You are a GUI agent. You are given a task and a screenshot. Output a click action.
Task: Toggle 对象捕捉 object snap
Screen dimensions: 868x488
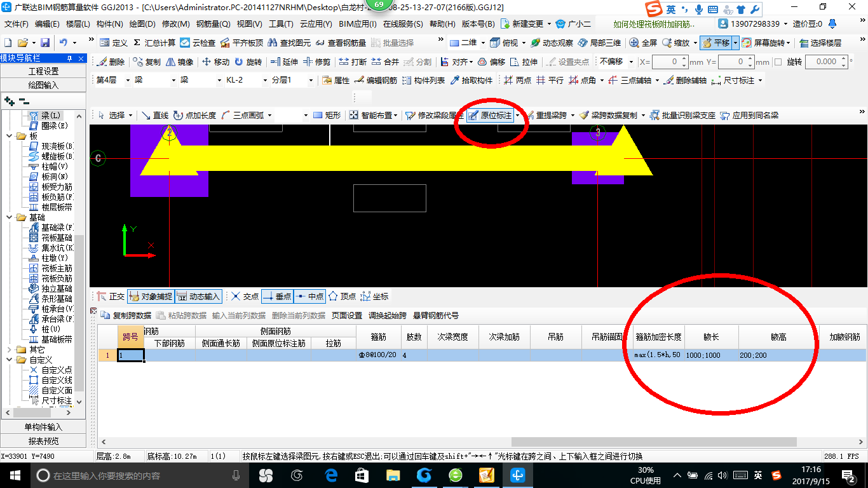click(x=151, y=296)
